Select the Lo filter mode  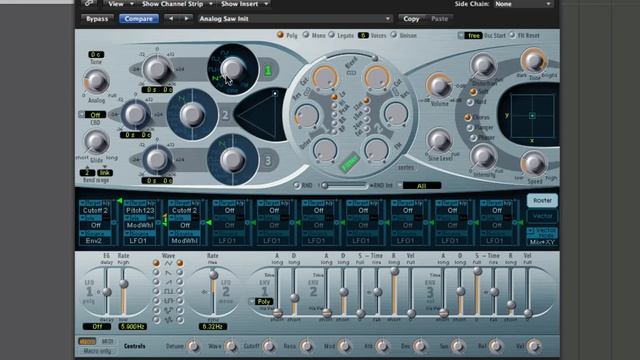[334, 97]
